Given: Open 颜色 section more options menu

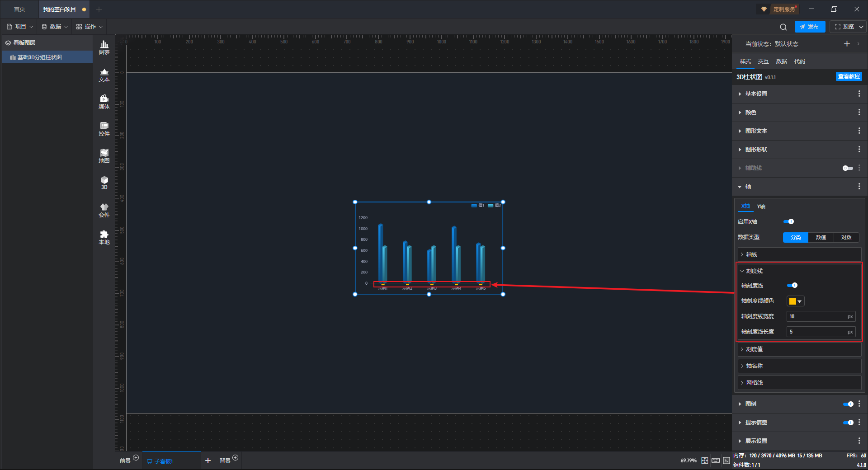Looking at the screenshot, I should (x=859, y=112).
